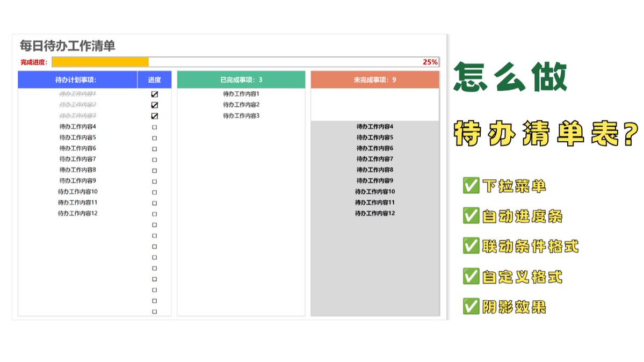Click the 下拉菜单 feature text
Screen dimensions: 644x362
514,186
